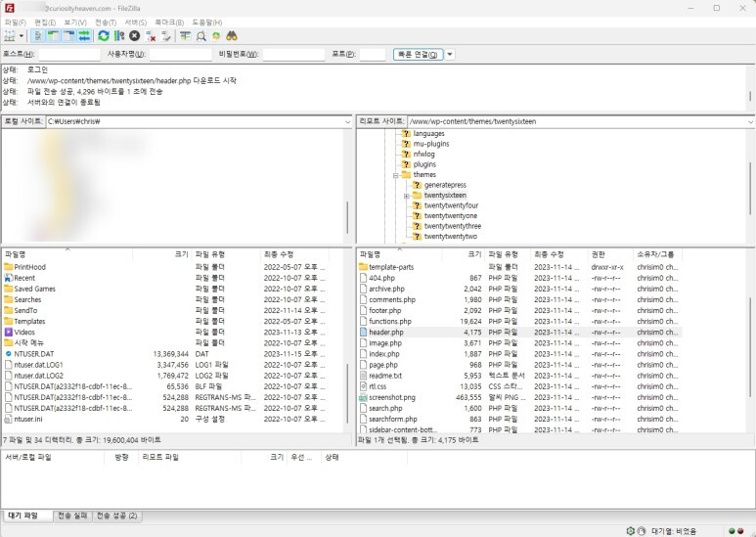Select generatepress theme folder
This screenshot has width=756, height=537.
pos(445,185)
